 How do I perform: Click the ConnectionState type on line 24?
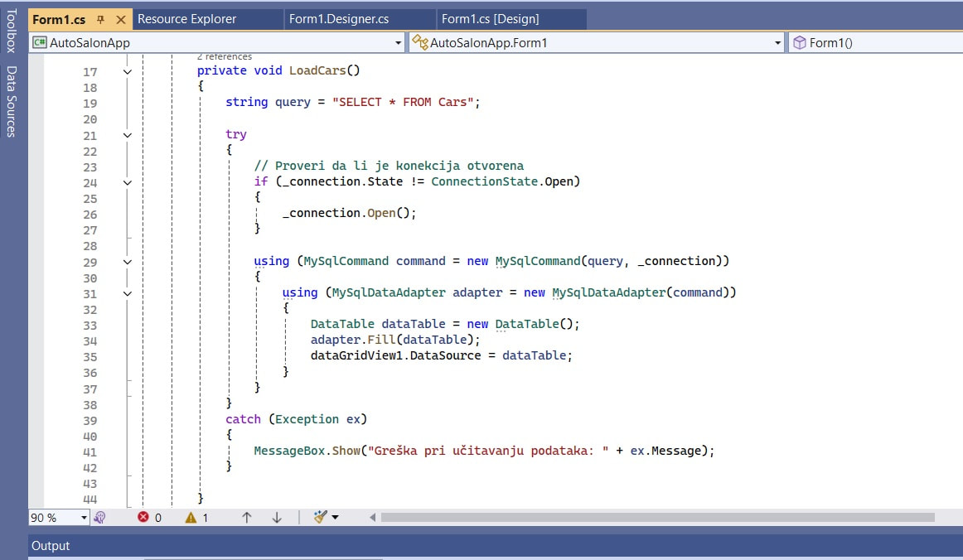point(484,181)
